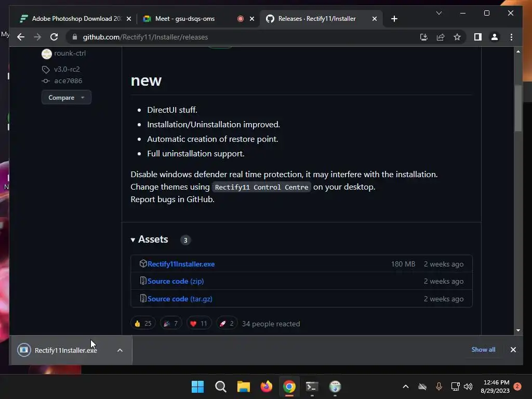Close the downloads bar
Screen dimensions: 532x399
pos(513,350)
